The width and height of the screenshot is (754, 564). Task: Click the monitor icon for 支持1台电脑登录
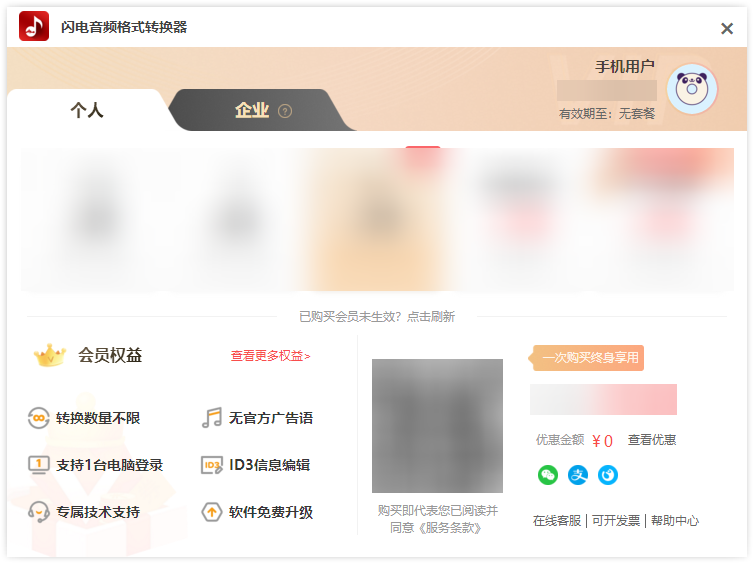(39, 465)
